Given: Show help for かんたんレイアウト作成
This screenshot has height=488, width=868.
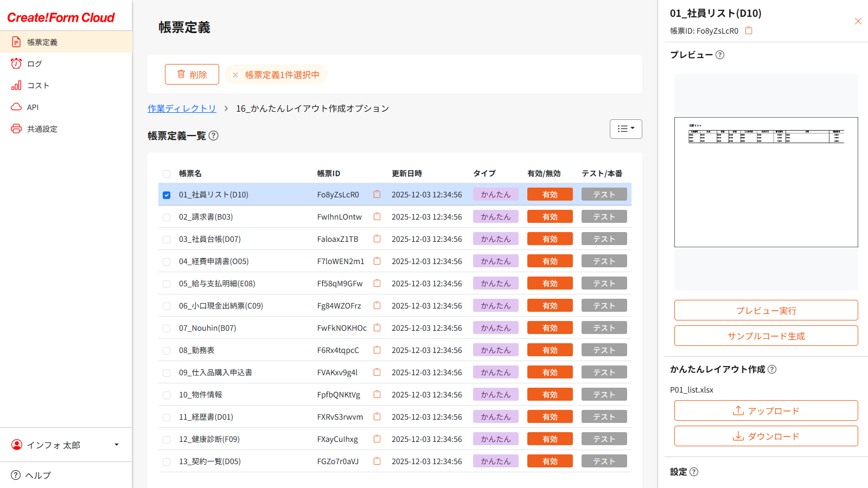Looking at the screenshot, I should pos(772,369).
